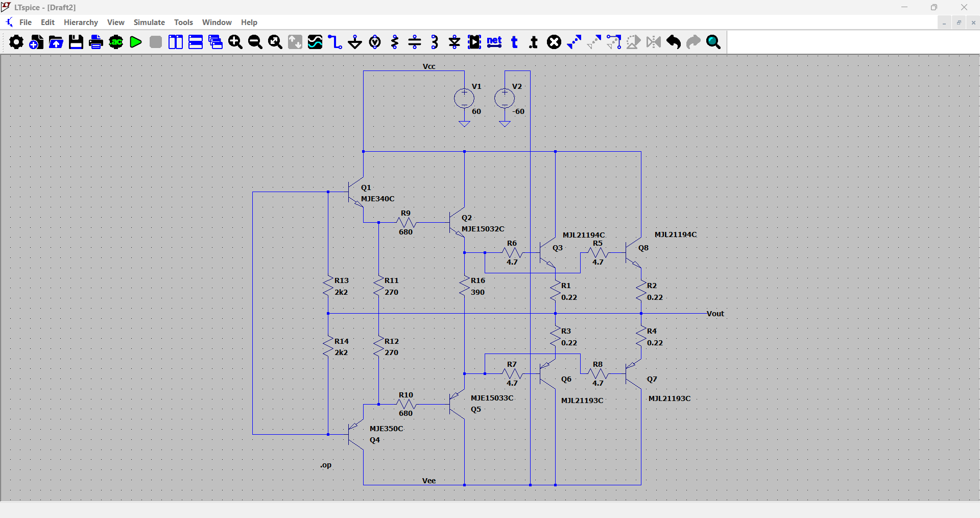Zoom to fit the schematic
The height and width of the screenshot is (518, 980).
[x=275, y=42]
